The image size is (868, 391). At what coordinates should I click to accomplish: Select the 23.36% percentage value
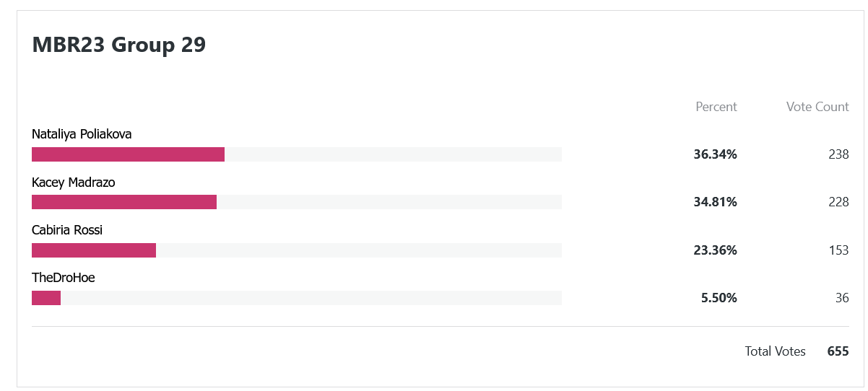[716, 250]
